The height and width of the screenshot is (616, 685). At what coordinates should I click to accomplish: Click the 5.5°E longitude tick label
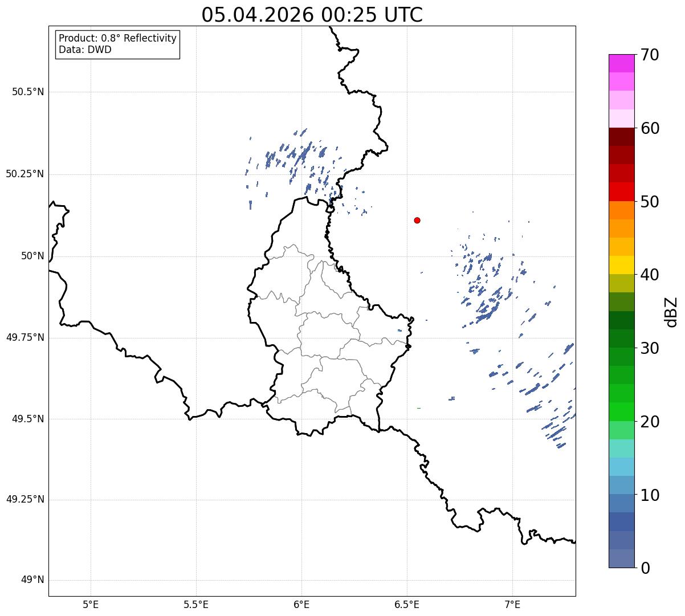[196, 605]
